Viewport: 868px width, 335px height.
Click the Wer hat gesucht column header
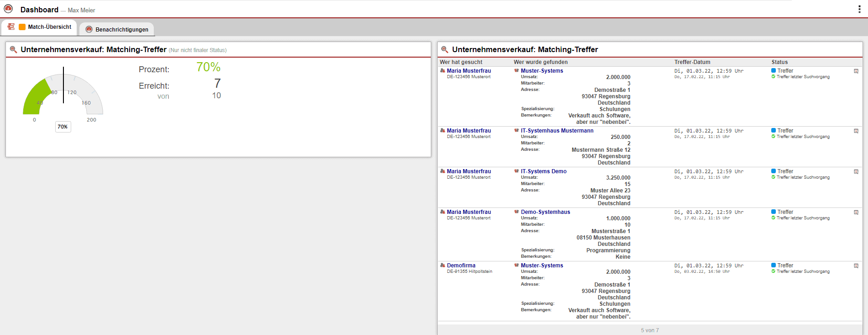point(461,62)
